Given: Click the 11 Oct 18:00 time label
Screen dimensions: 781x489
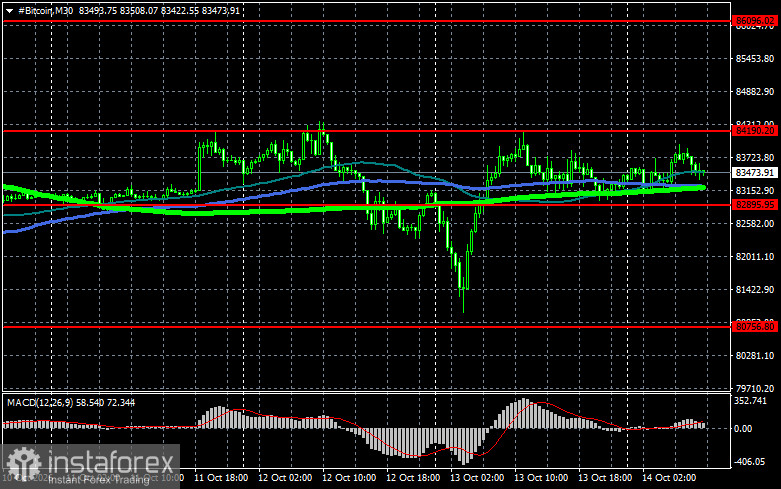Looking at the screenshot, I should point(221,478).
